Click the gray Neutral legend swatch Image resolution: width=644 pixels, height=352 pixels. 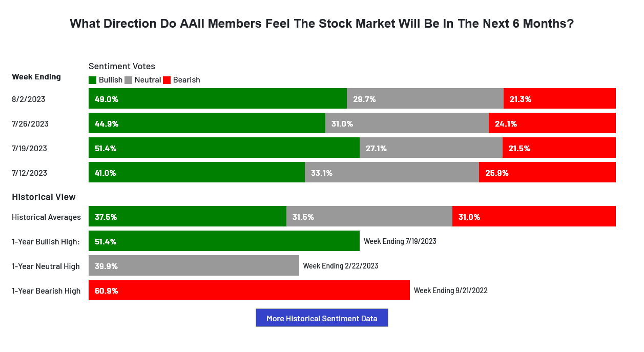click(128, 80)
